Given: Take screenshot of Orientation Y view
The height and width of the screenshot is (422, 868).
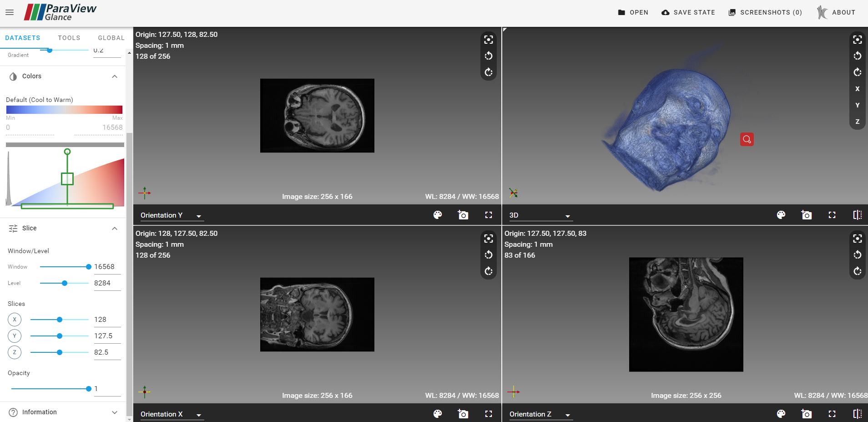Looking at the screenshot, I should [463, 215].
